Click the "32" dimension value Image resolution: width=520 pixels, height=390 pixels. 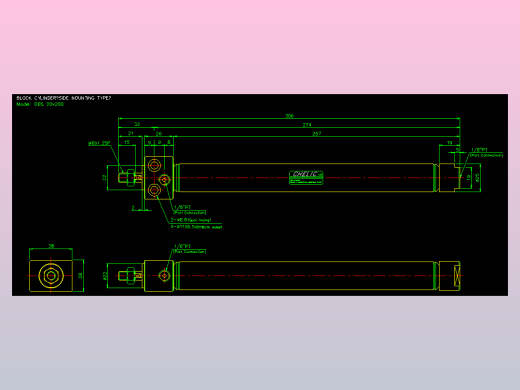(137, 124)
